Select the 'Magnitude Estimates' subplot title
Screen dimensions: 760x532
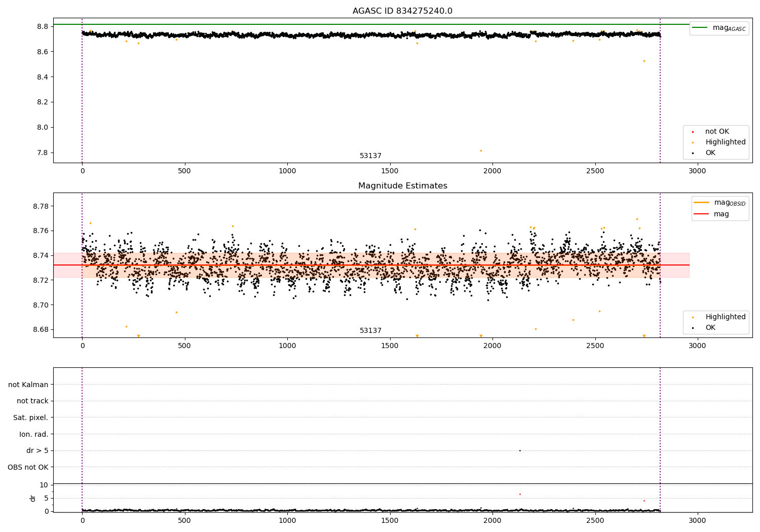(402, 186)
